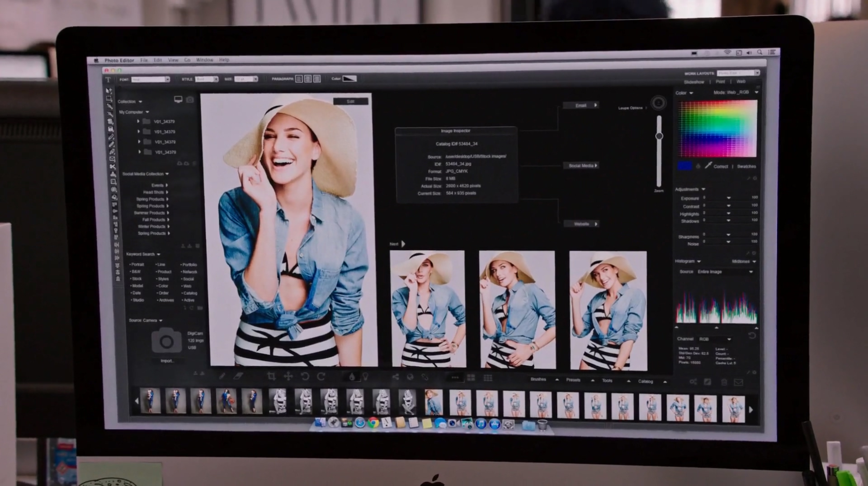
Task: Switch to Print layout tab
Action: (x=720, y=82)
